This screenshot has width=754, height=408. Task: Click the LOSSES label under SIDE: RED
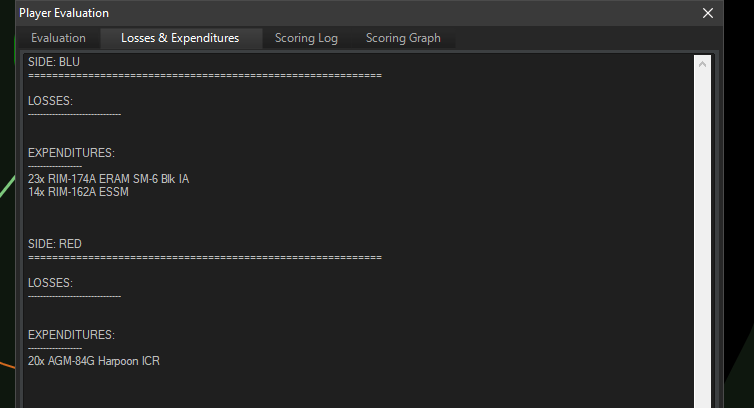[x=50, y=283]
